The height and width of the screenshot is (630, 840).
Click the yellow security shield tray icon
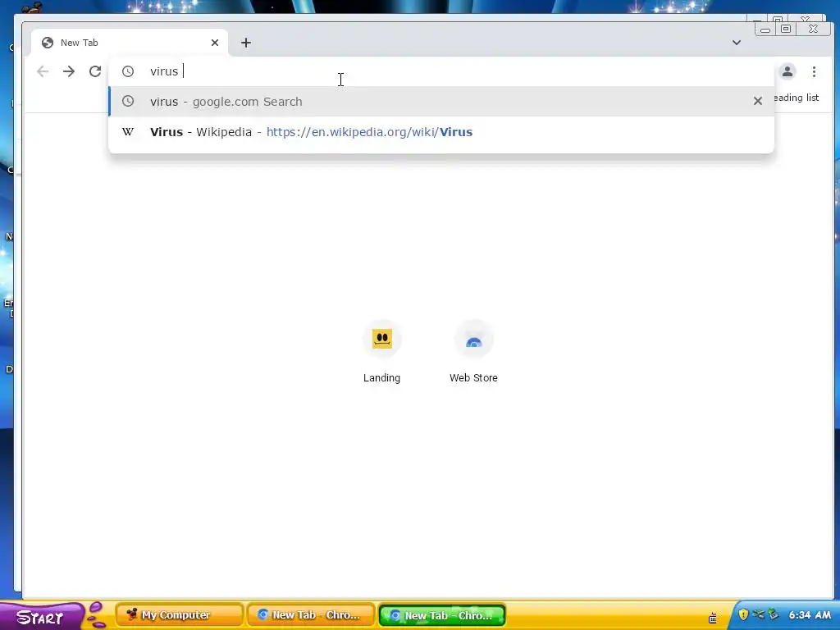pyautogui.click(x=743, y=614)
